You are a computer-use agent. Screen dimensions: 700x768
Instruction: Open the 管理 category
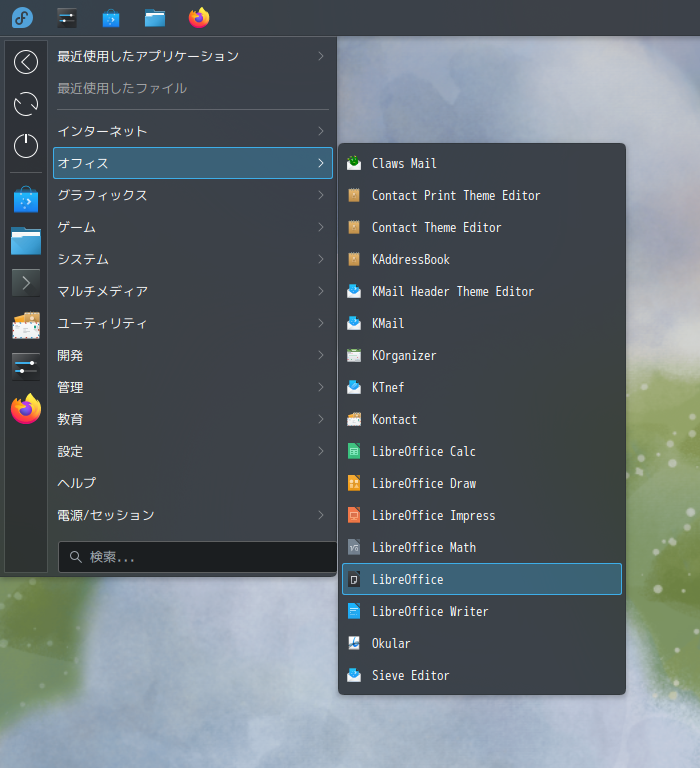[x=193, y=387]
